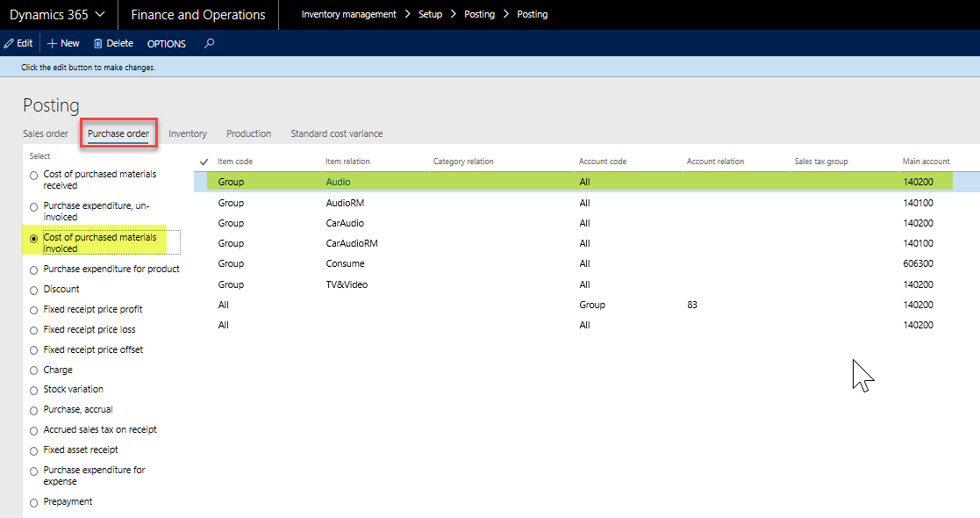
Task: Click the select-all checkmark column header
Action: 204,162
